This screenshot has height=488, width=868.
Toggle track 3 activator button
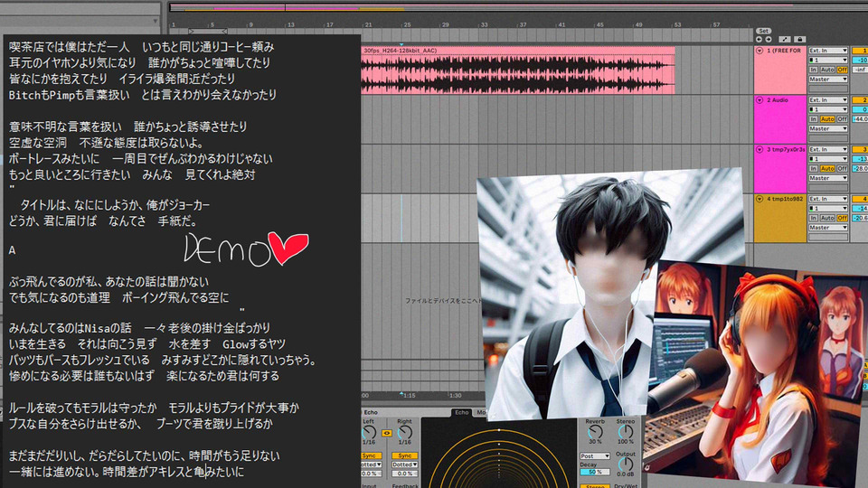(860, 149)
